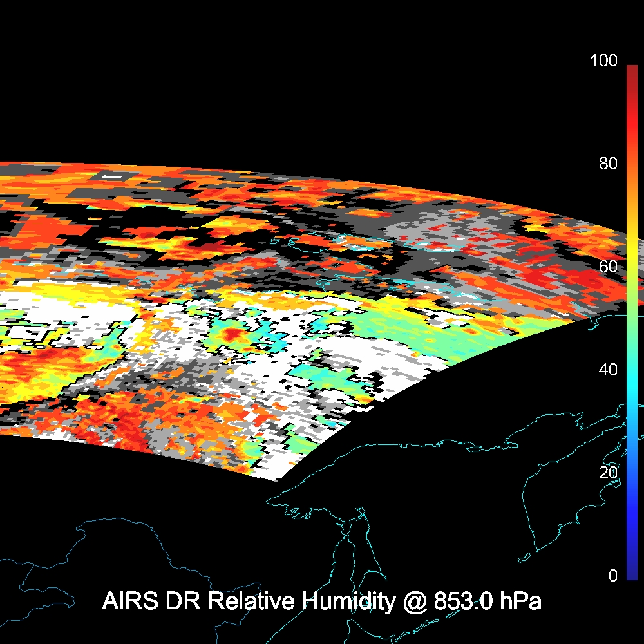Click the 20 tick label on colorbar
Screen dimensions: 644x644
tap(608, 473)
